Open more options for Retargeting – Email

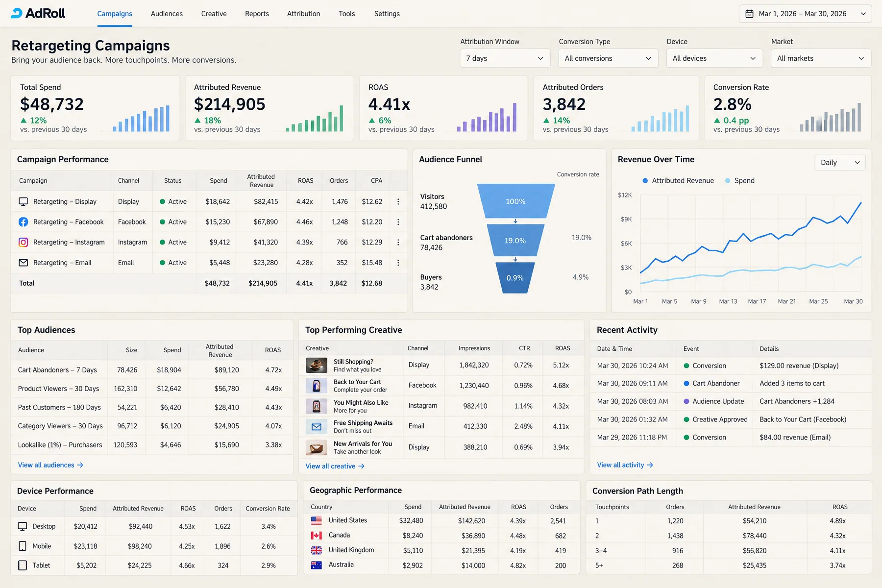(x=398, y=263)
